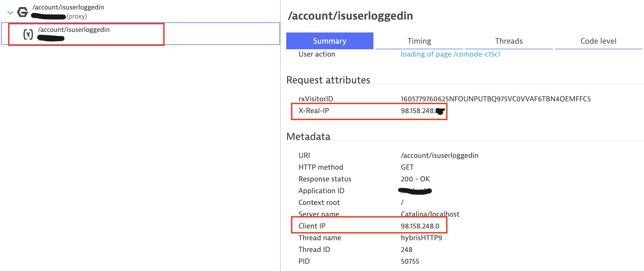Open the Threads tab
Viewport: 644px width, 271px height.
click(x=509, y=41)
